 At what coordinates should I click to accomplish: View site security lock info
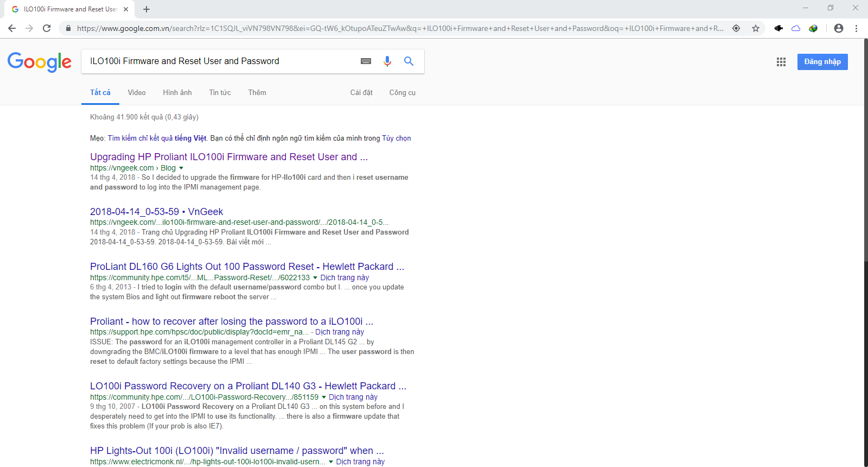(68, 28)
